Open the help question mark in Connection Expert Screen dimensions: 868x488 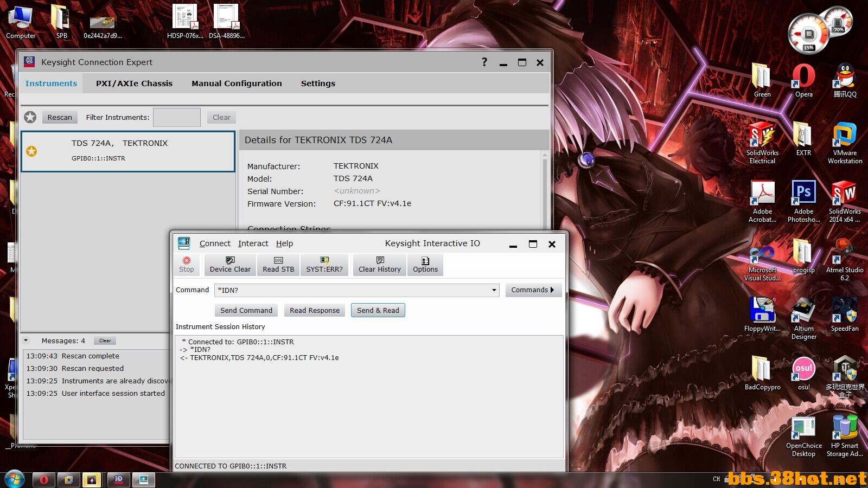(x=484, y=62)
